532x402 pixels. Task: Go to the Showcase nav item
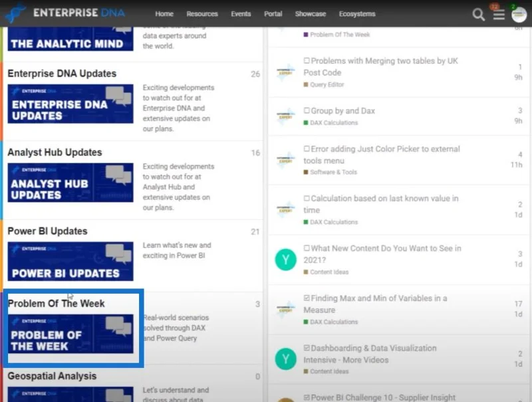(x=311, y=14)
